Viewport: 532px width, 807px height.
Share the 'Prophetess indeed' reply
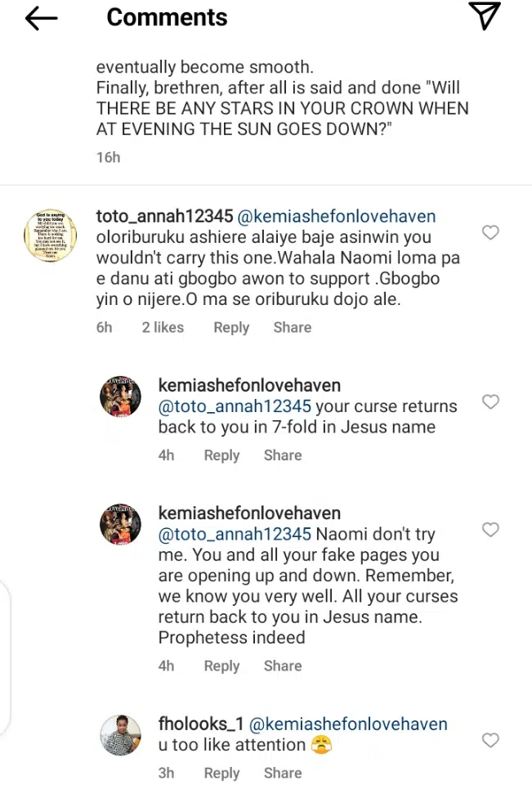tap(283, 666)
